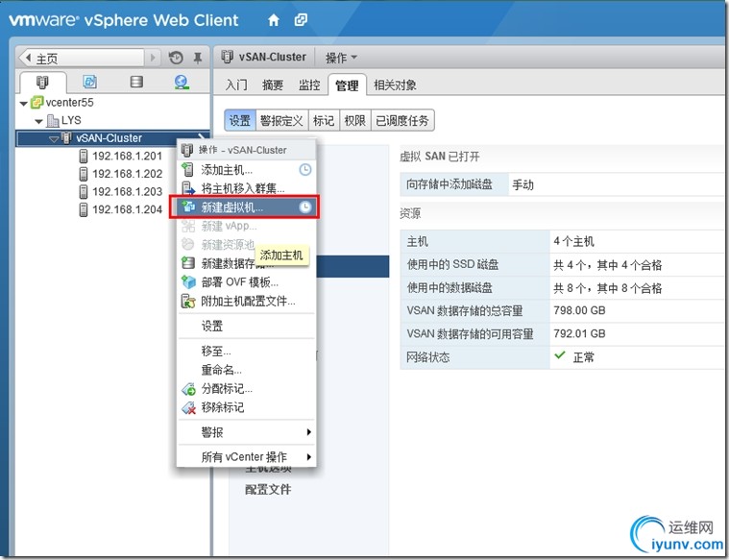Click the 添加主机 scheduled clock icon
The height and width of the screenshot is (560, 729).
coord(305,169)
